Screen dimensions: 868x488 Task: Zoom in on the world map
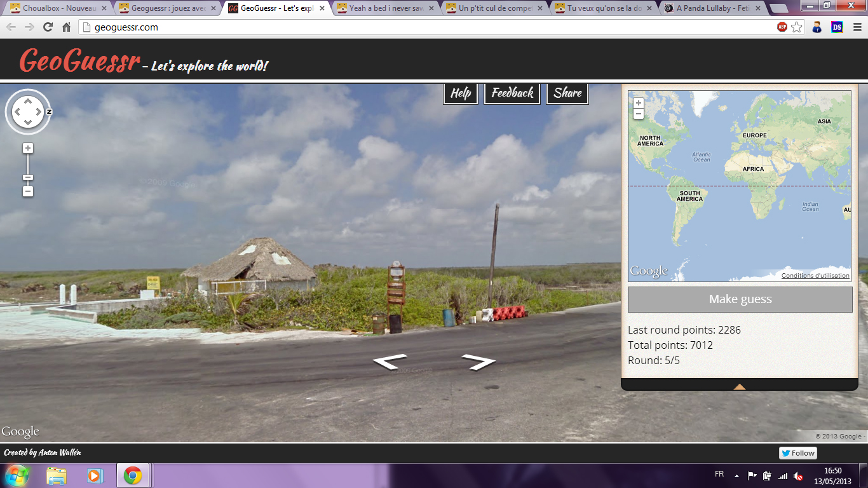(x=639, y=103)
